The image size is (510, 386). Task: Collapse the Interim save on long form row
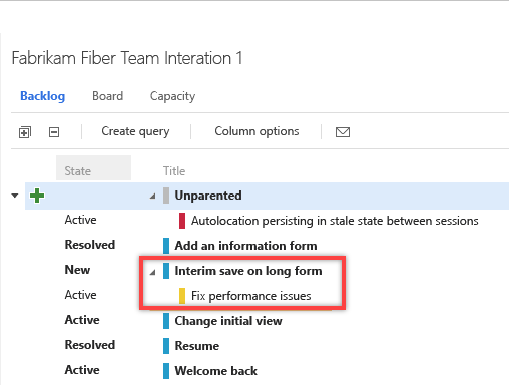[x=153, y=272]
